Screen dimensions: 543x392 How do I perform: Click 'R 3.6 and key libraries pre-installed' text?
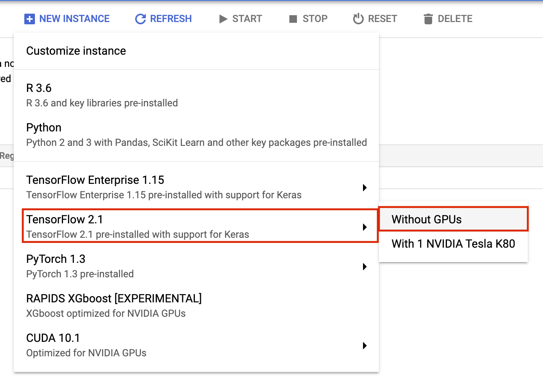[x=102, y=103]
